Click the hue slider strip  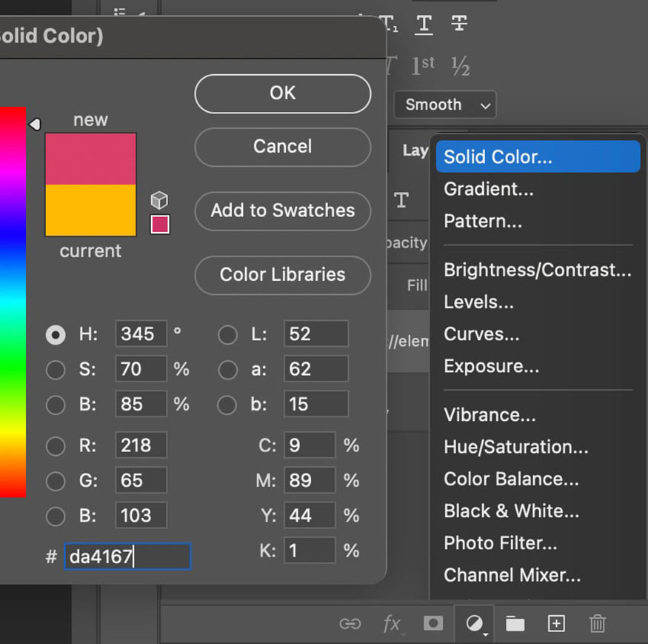(13, 302)
